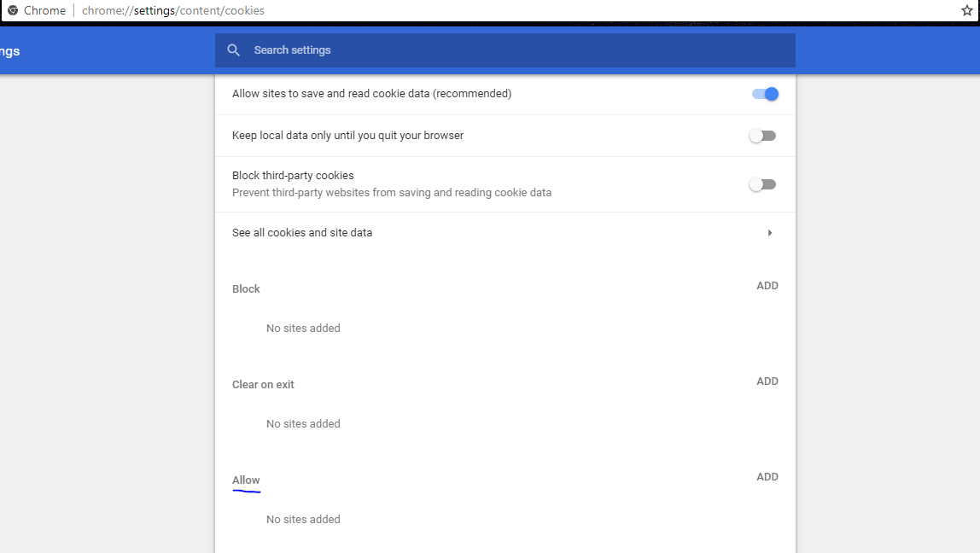The image size is (980, 553).
Task: Bookmark this page with the star icon
Action: pyautogui.click(x=967, y=11)
